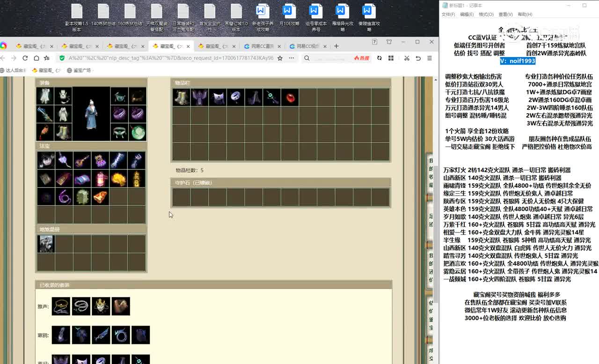Screen dimensions: 599x364
Task: Select the red gem in 物品栏 inventory
Action: [x=290, y=97]
